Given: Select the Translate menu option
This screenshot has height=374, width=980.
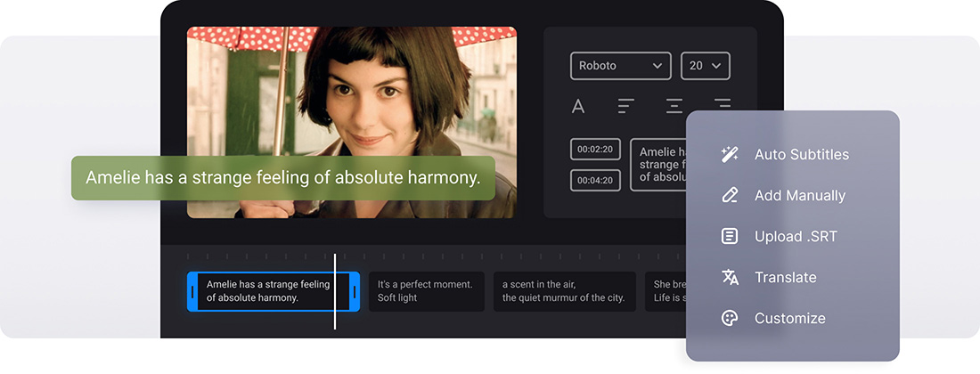Looking at the screenshot, I should point(785,277).
